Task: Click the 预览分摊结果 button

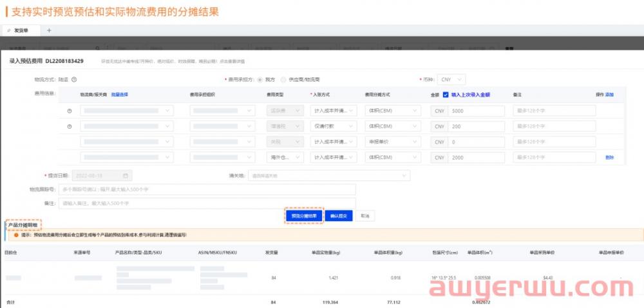Action: (304, 216)
